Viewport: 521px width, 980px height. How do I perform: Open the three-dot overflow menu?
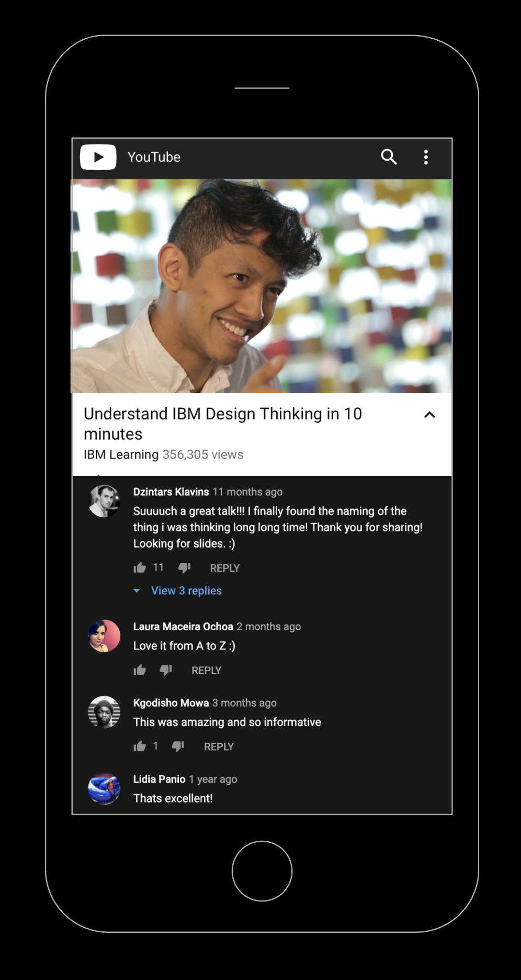426,157
